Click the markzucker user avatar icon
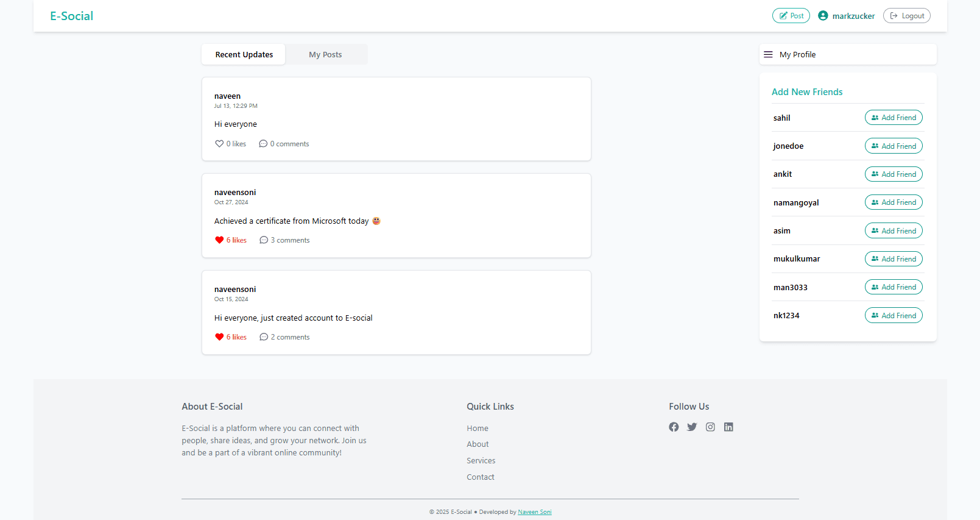The image size is (980, 520). 823,16
